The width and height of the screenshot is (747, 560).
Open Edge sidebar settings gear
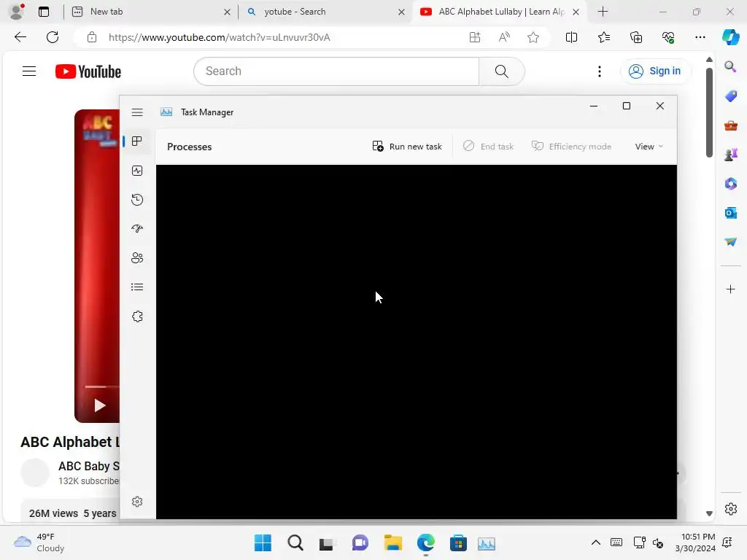click(730, 509)
